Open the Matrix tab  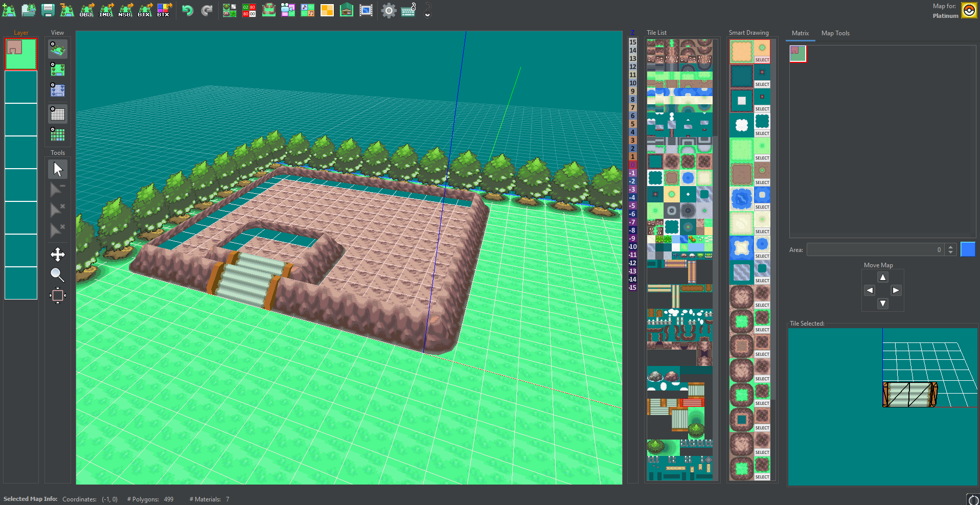click(800, 33)
